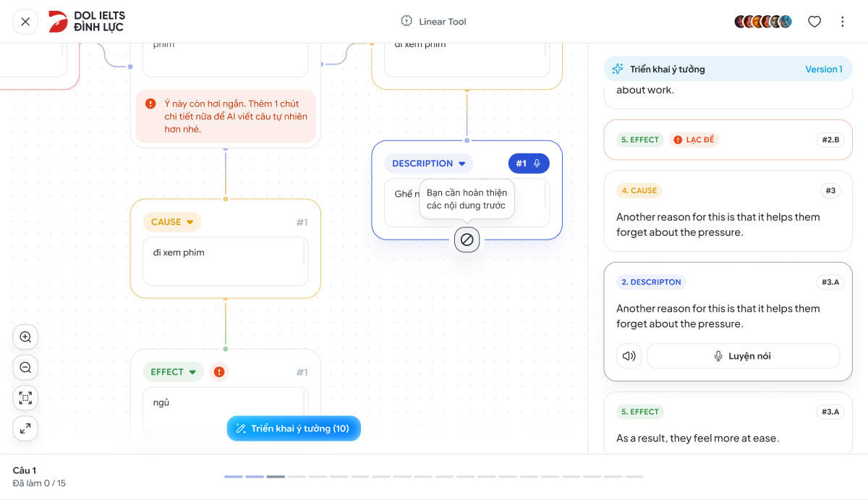Play audio with the speaker icon
This screenshot has width=868, height=500.
coord(629,356)
